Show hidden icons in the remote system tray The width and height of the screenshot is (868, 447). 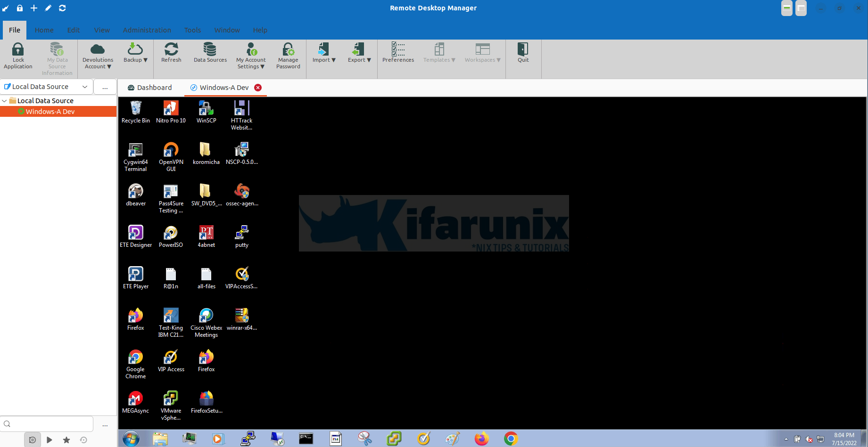pyautogui.click(x=786, y=439)
